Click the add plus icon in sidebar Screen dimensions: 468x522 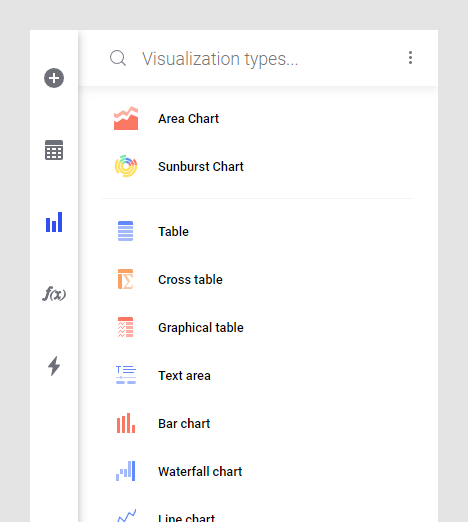54,78
